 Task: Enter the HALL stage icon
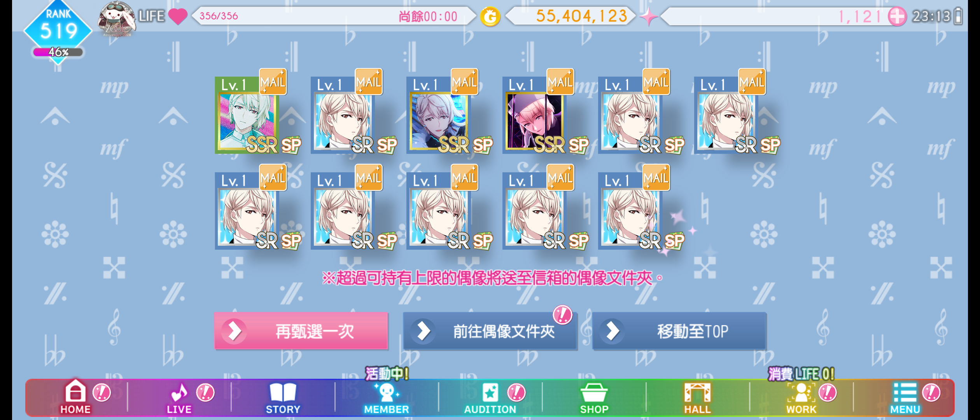click(697, 397)
